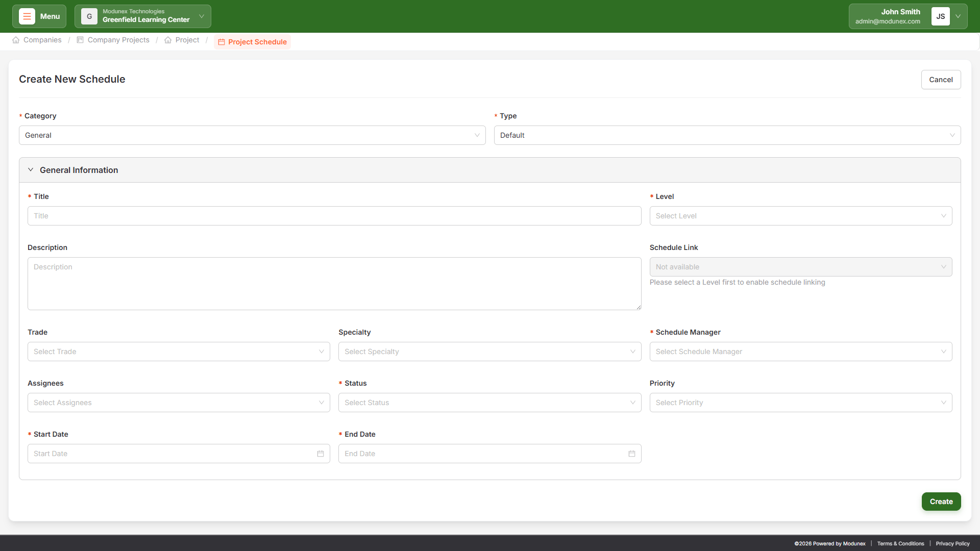Viewport: 980px width, 551px height.
Task: Open the Select Level dropdown
Action: point(800,216)
